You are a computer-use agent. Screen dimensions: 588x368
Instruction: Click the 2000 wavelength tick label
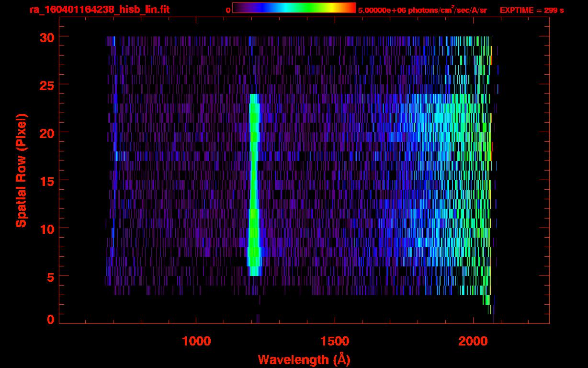tap(473, 341)
